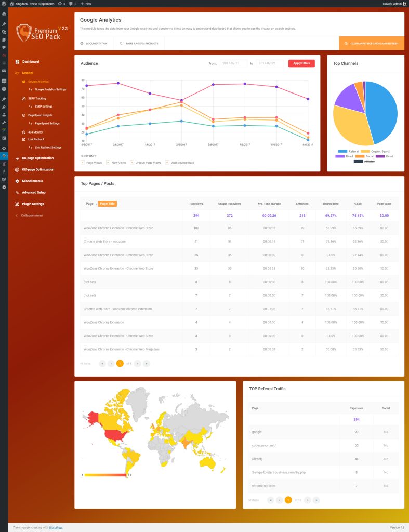409x532 pixels.
Task: Click the From date input field
Action: 233,63
